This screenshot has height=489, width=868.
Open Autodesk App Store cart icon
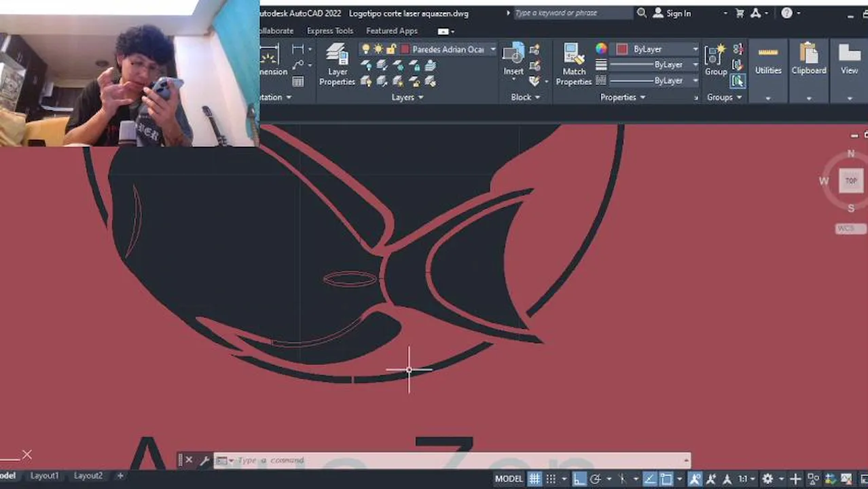[740, 13]
